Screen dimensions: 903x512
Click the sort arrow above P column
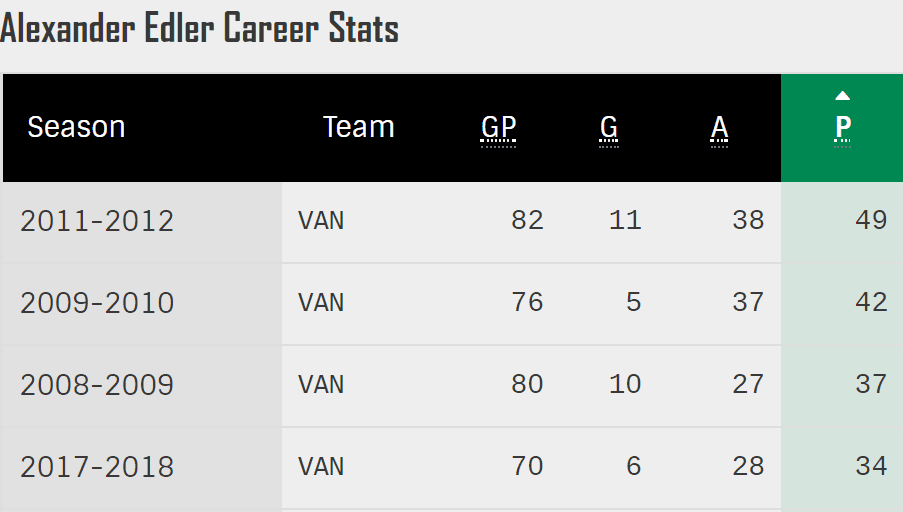click(x=842, y=96)
